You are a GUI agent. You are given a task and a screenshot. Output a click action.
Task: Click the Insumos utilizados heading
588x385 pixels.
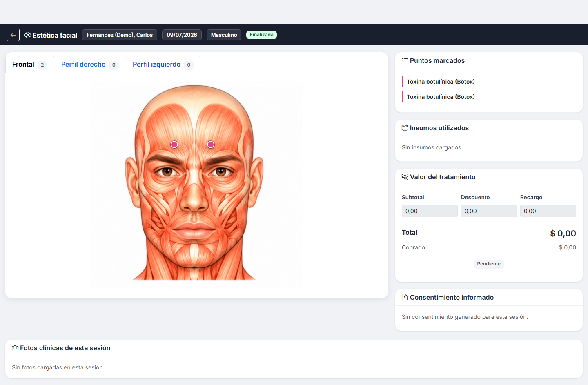coord(439,128)
